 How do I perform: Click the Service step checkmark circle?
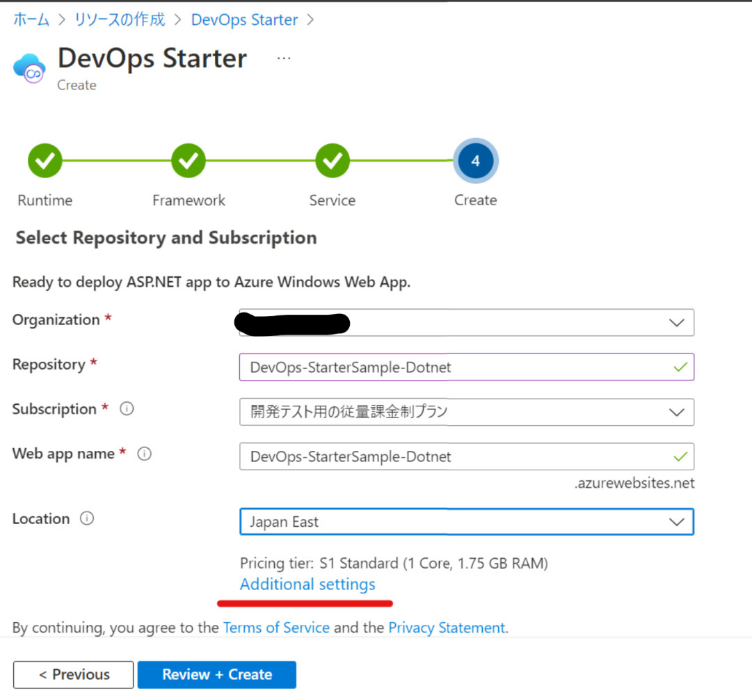pyautogui.click(x=333, y=161)
